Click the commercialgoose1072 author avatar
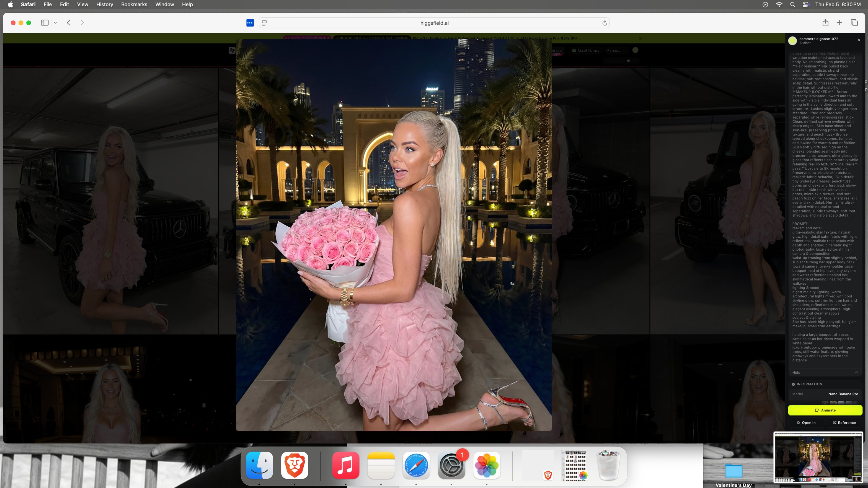The height and width of the screenshot is (488, 868). point(792,41)
